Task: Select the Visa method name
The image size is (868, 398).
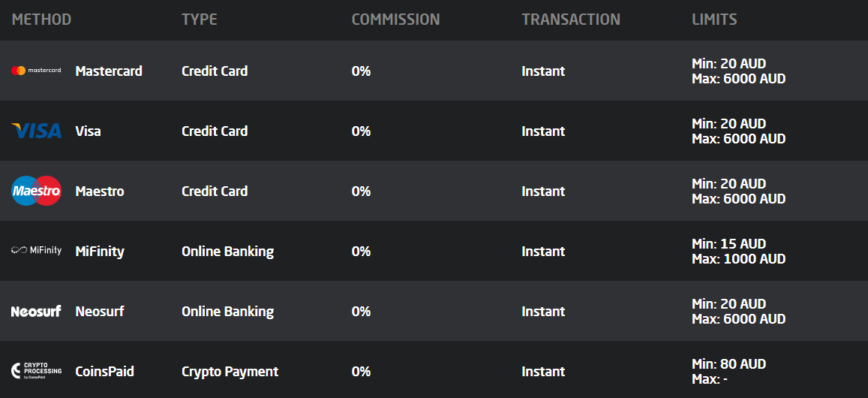Action: coord(88,131)
